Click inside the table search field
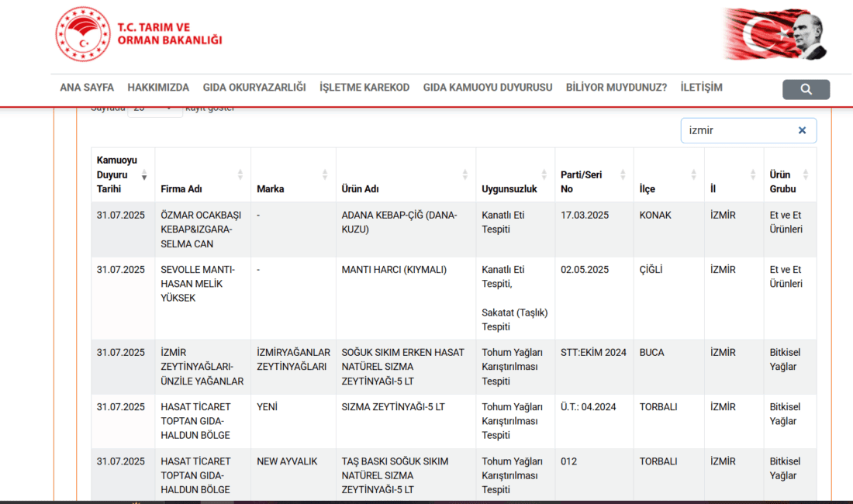This screenshot has height=504, width=853. click(x=737, y=130)
